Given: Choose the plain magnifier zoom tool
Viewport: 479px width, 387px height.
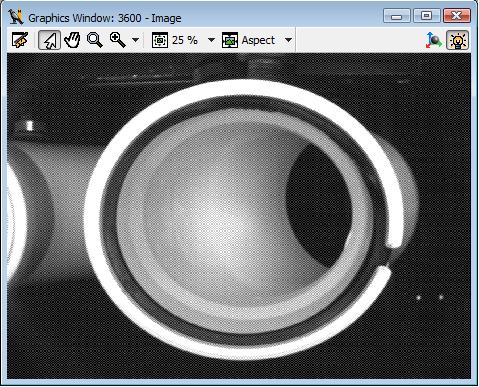Looking at the screenshot, I should [95, 40].
